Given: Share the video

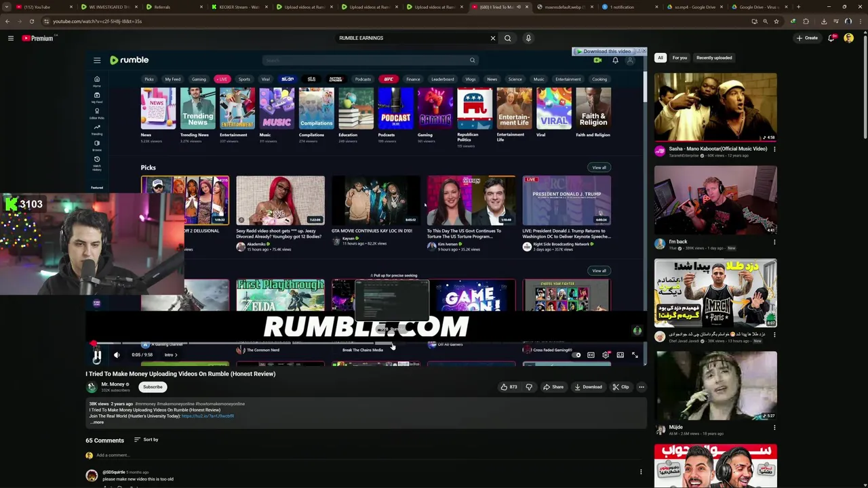Looking at the screenshot, I should 553,387.
